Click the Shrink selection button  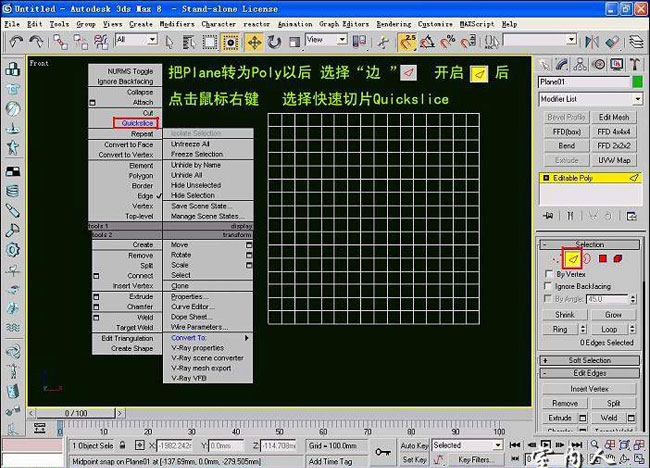coord(565,315)
